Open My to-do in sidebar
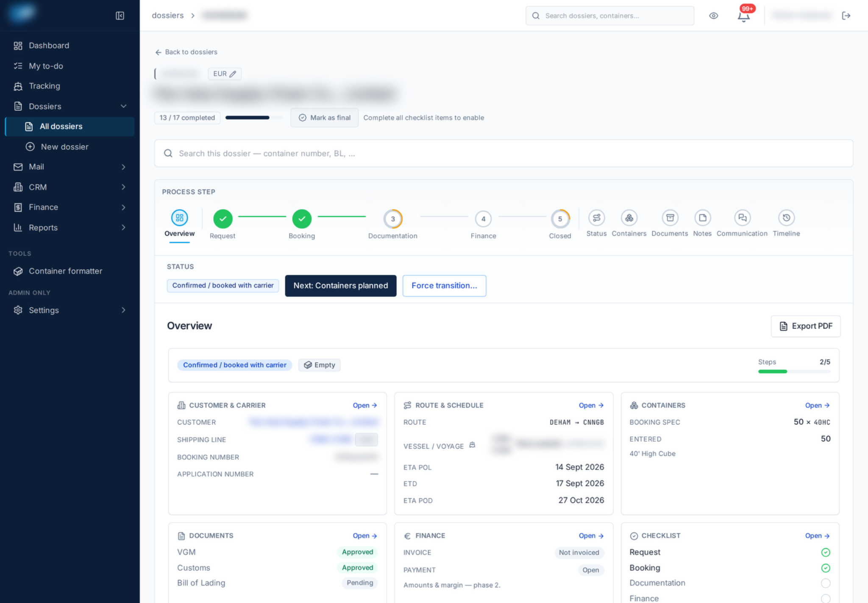This screenshot has width=868, height=603. [x=70, y=66]
